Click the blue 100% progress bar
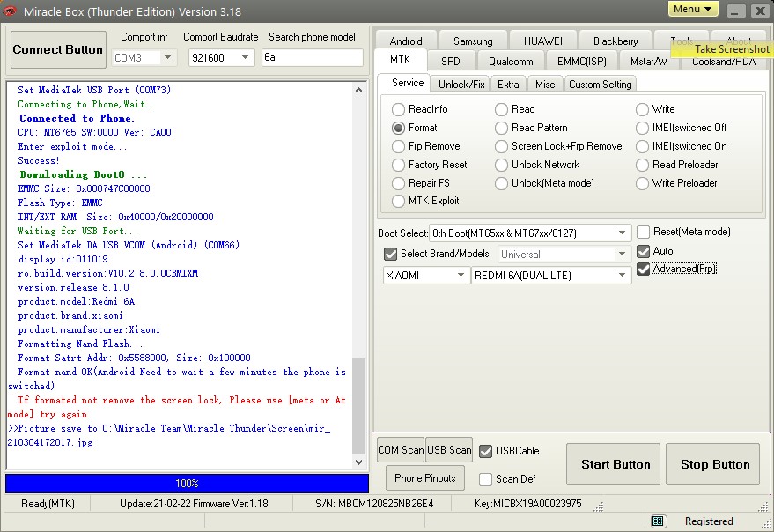The image size is (774, 532). (187, 483)
